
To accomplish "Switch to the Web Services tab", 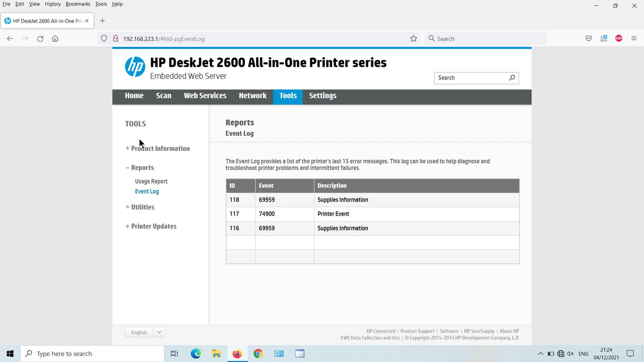I will pos(205,96).
